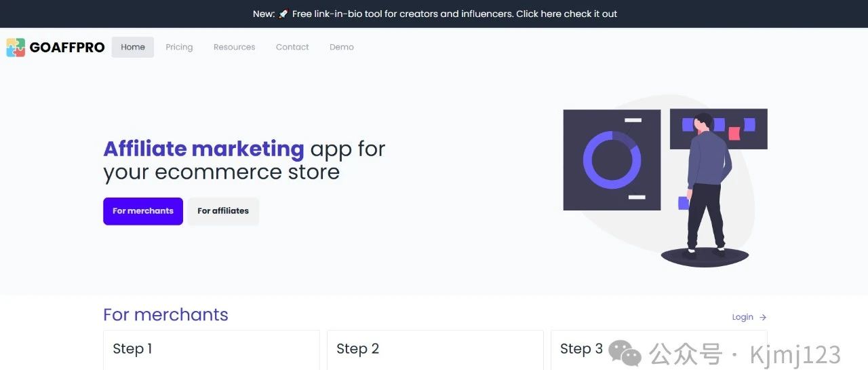Click the link-in-bio announcement banner

point(434,14)
